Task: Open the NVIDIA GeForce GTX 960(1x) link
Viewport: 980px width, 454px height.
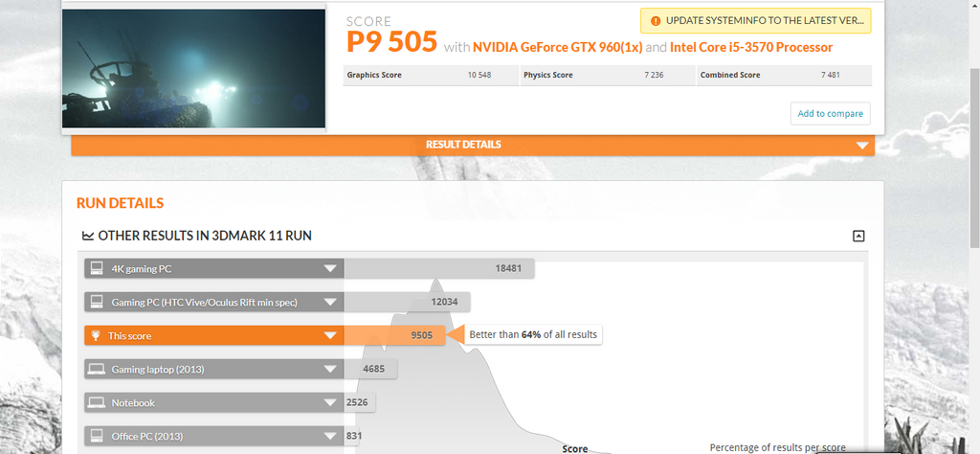Action: [x=558, y=48]
